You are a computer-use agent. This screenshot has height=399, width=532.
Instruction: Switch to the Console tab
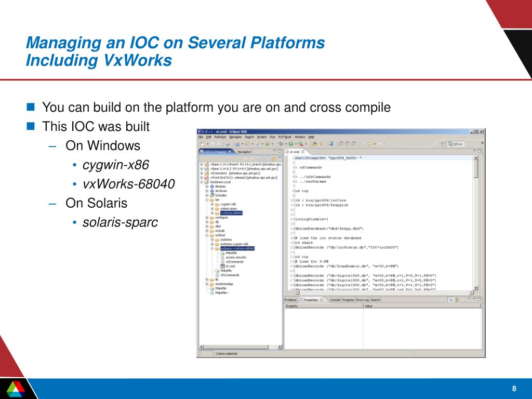(335, 300)
